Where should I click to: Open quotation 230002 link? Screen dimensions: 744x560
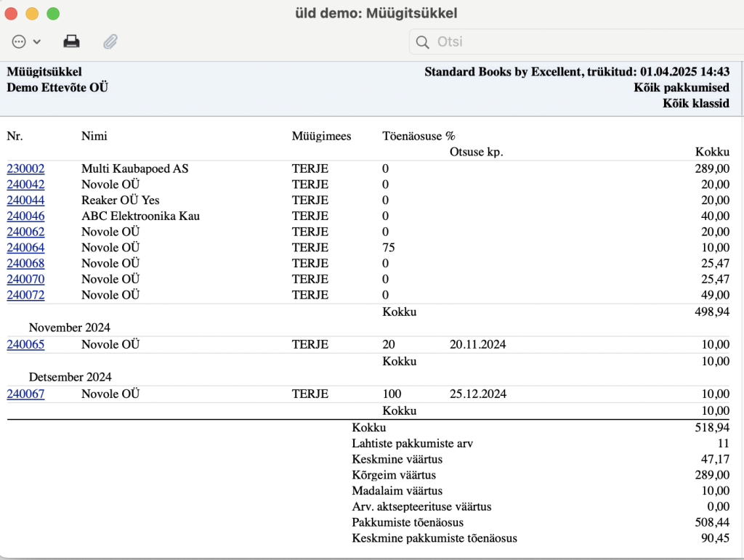(x=25, y=169)
